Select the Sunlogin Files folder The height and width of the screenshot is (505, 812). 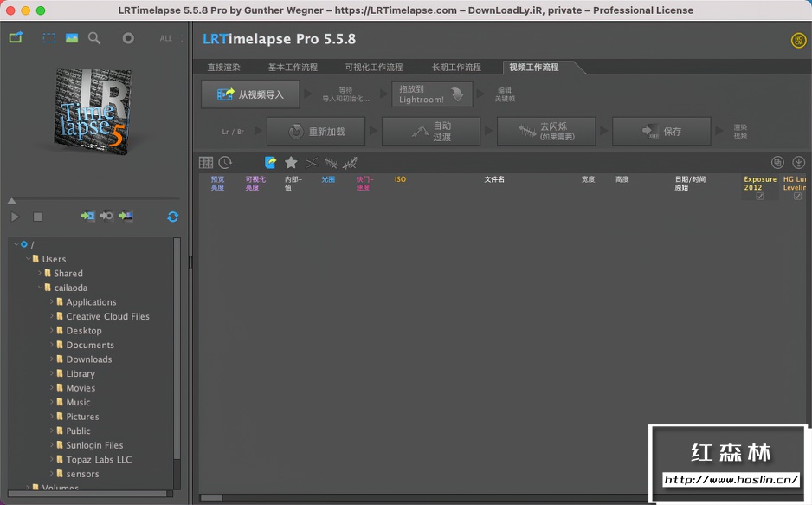(x=94, y=445)
